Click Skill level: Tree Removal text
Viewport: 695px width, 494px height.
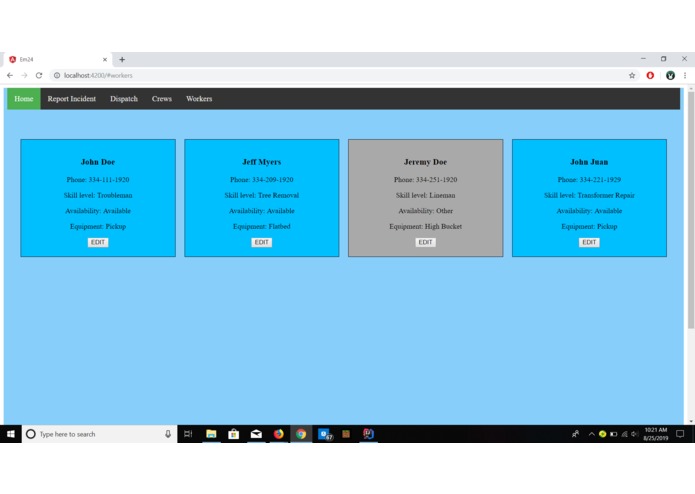[x=262, y=195]
